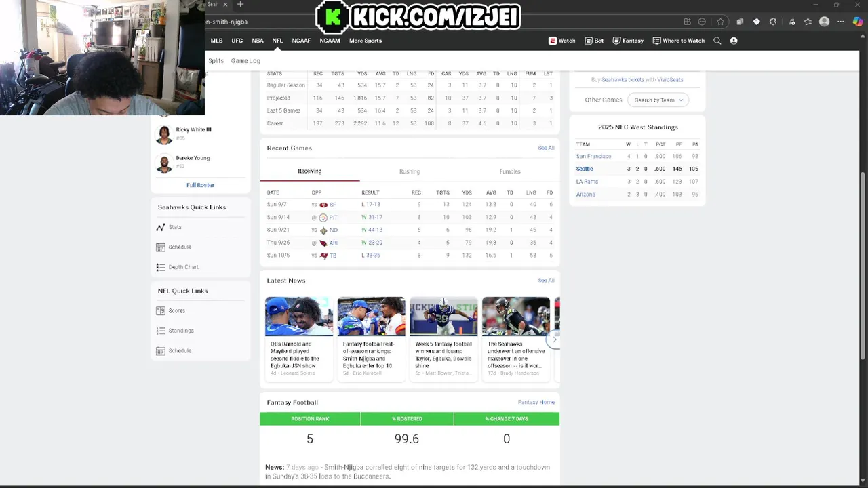Select the Receiving tab
868x488 pixels.
[310, 171]
